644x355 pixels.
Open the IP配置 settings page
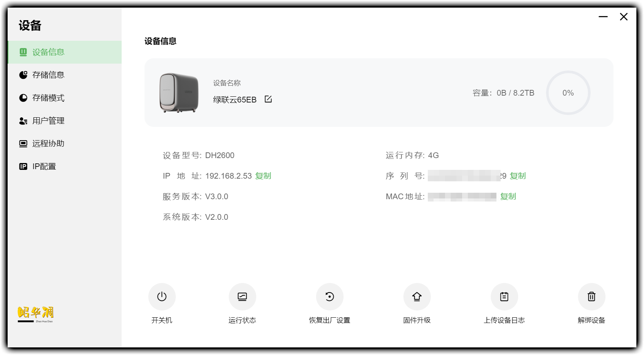[44, 166]
